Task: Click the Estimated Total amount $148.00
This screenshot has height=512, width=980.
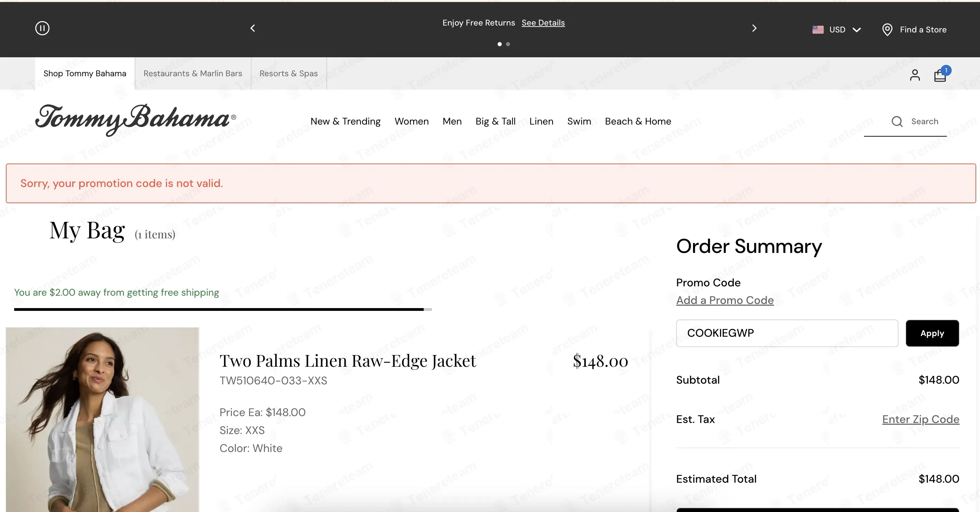Action: point(939,479)
